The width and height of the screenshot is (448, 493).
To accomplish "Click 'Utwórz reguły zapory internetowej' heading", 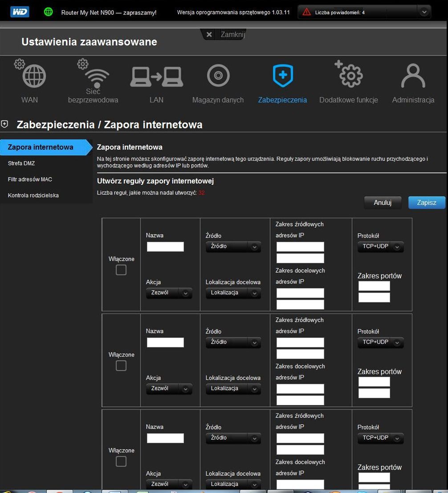I will 155,181.
